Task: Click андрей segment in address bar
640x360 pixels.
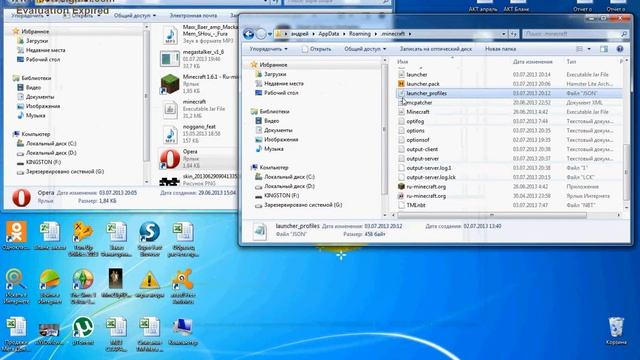Action: pyautogui.click(x=300, y=34)
